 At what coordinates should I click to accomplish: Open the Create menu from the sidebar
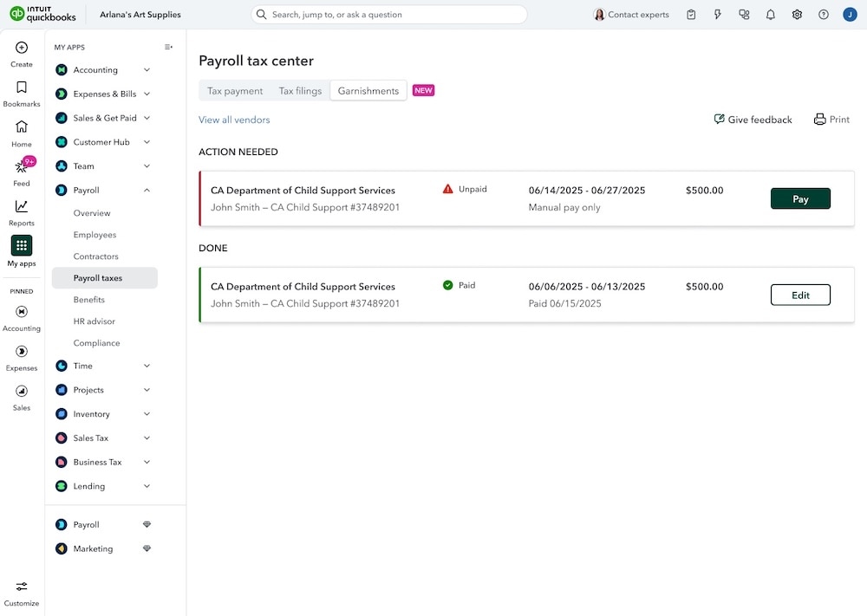coord(21,51)
